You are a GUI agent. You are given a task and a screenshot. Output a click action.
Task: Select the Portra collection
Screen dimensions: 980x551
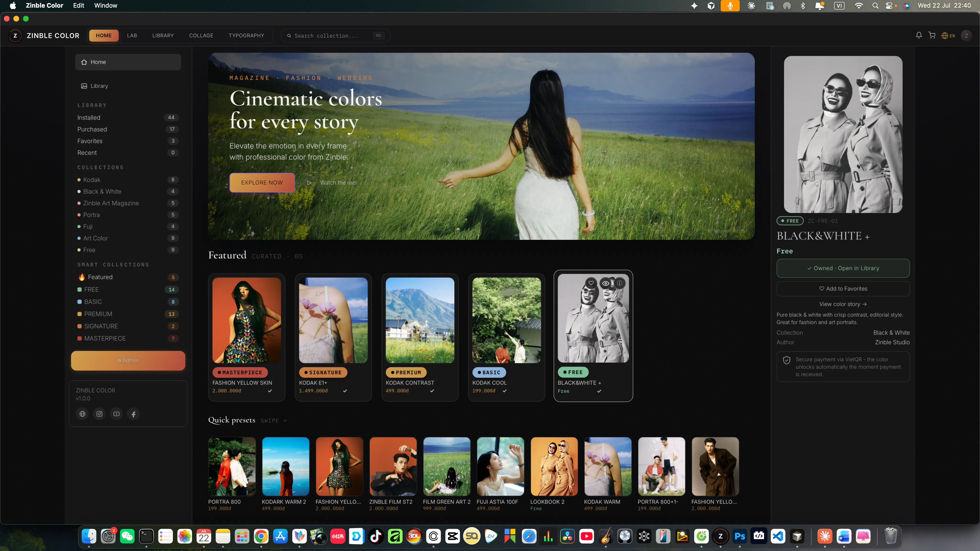point(128,215)
